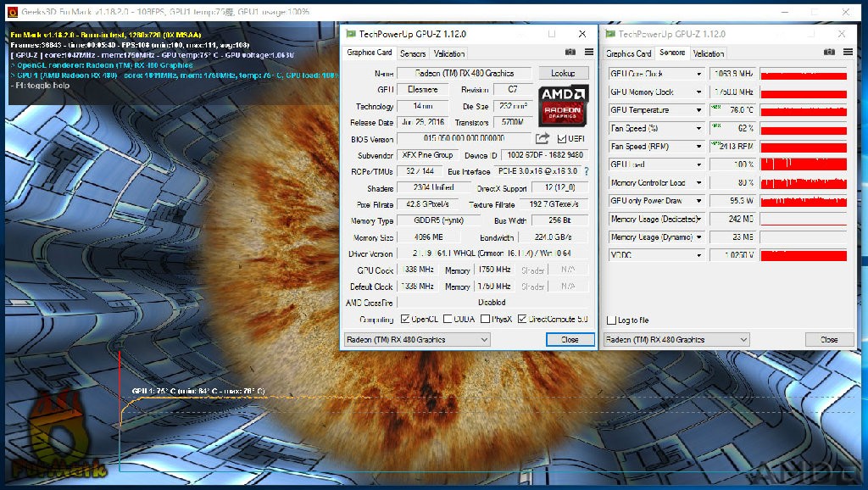Click the Driver Version field

pyautogui.click(x=492, y=253)
